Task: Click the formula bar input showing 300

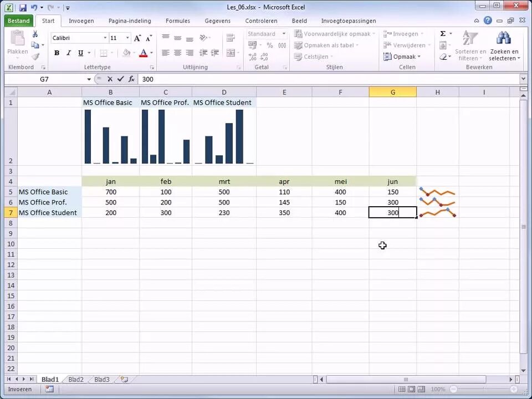Action: (328, 79)
